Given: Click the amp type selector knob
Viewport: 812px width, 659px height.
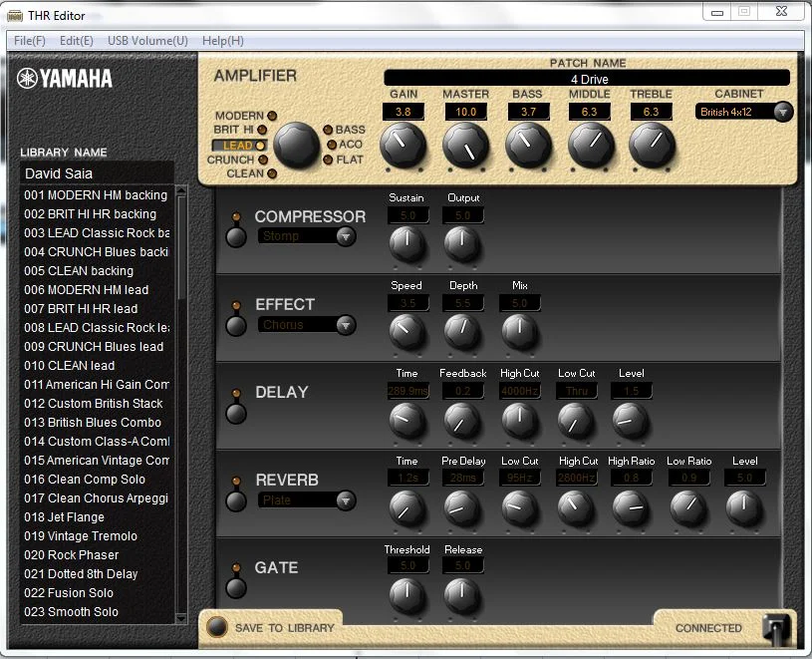Looking at the screenshot, I should click(x=296, y=146).
